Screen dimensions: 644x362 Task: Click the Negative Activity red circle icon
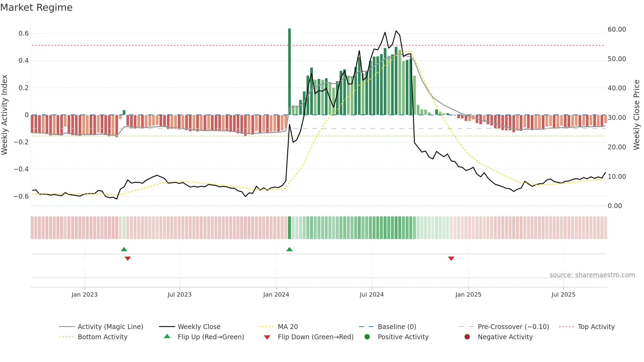(x=467, y=337)
